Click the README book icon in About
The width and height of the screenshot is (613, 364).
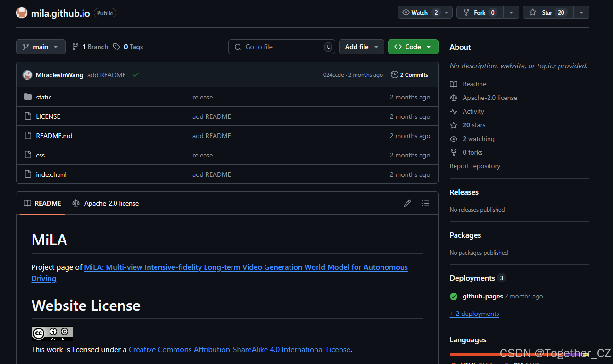click(x=453, y=84)
